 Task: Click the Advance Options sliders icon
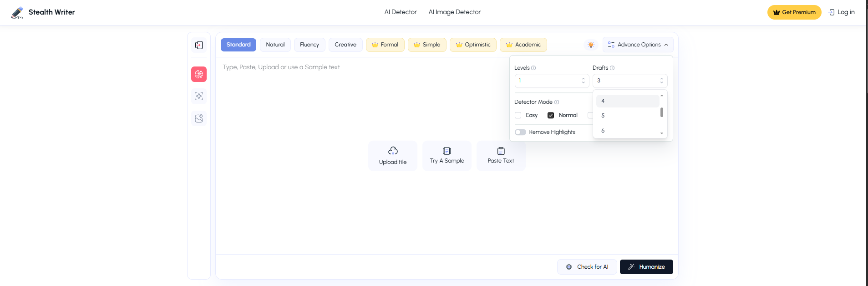tap(611, 45)
